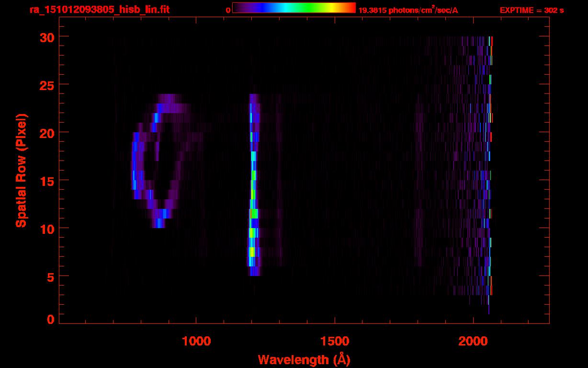The height and width of the screenshot is (368, 588).
Task: Click the rainbow color scale bar
Action: [x=294, y=8]
